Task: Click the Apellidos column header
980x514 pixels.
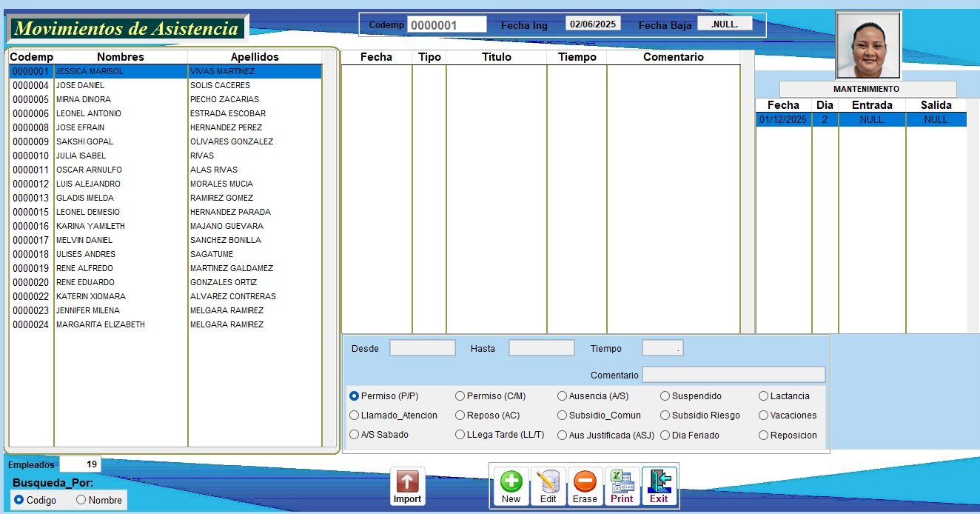Action: coord(255,57)
